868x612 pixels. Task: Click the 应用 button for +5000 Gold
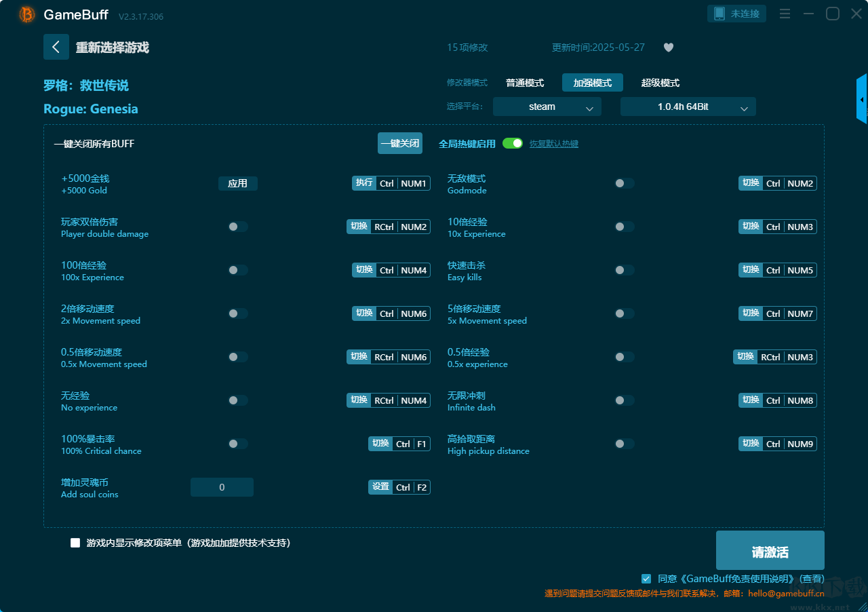click(237, 183)
